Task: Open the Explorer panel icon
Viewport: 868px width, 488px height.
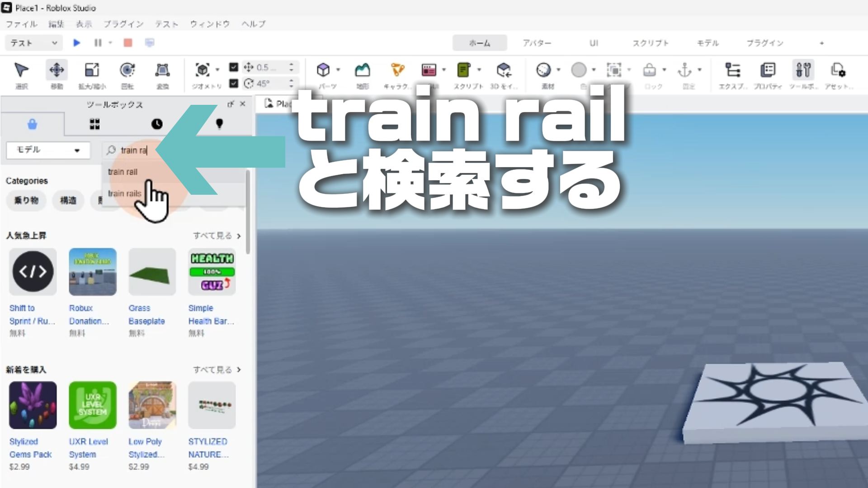Action: 732,70
